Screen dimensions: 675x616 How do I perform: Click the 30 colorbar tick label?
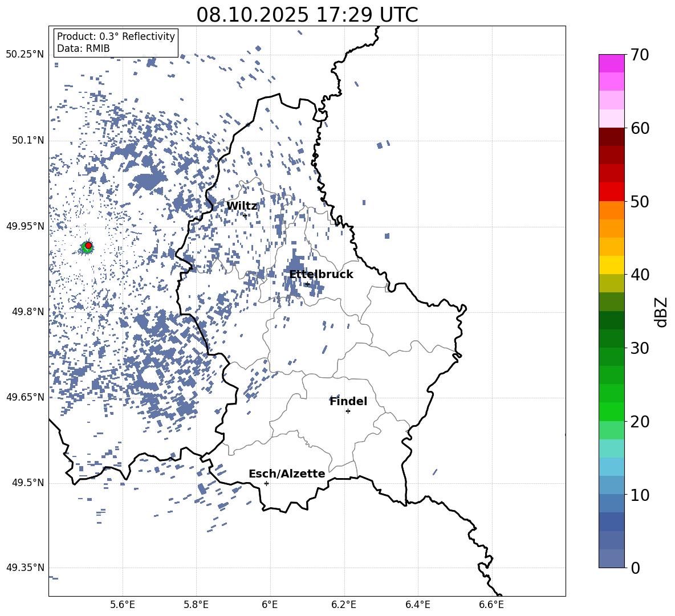[640, 348]
